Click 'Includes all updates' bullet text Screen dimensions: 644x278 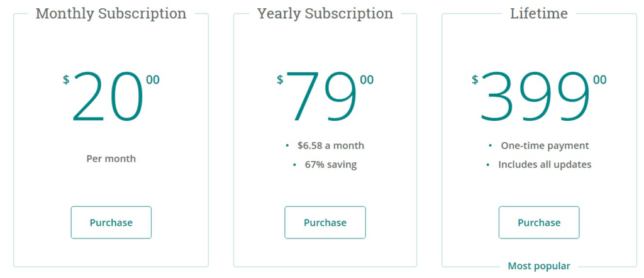click(x=545, y=165)
